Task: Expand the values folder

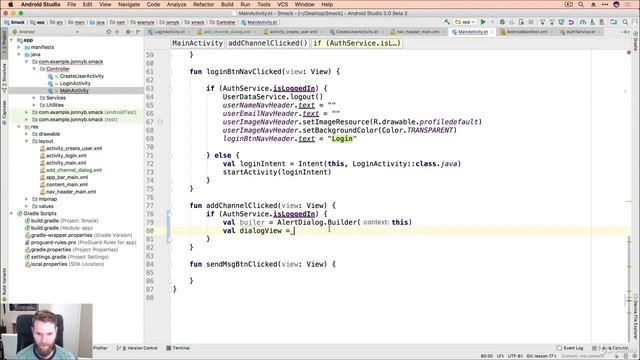Action: click(x=27, y=206)
